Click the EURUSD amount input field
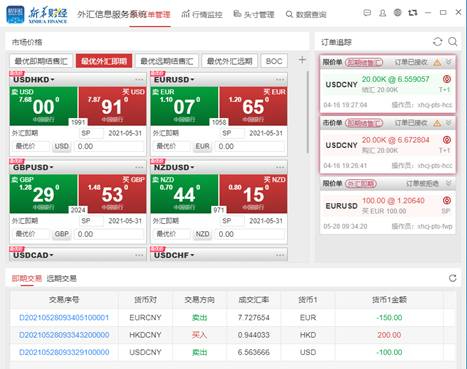 250,146
